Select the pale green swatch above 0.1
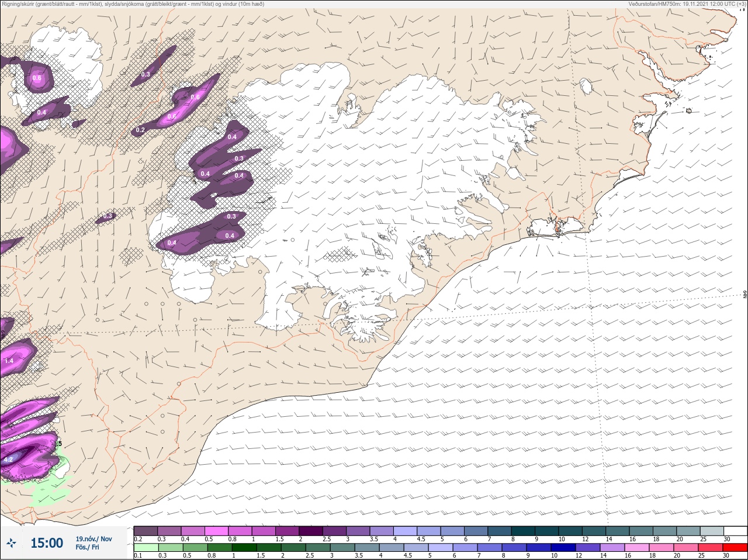748x560 pixels. 146,548
